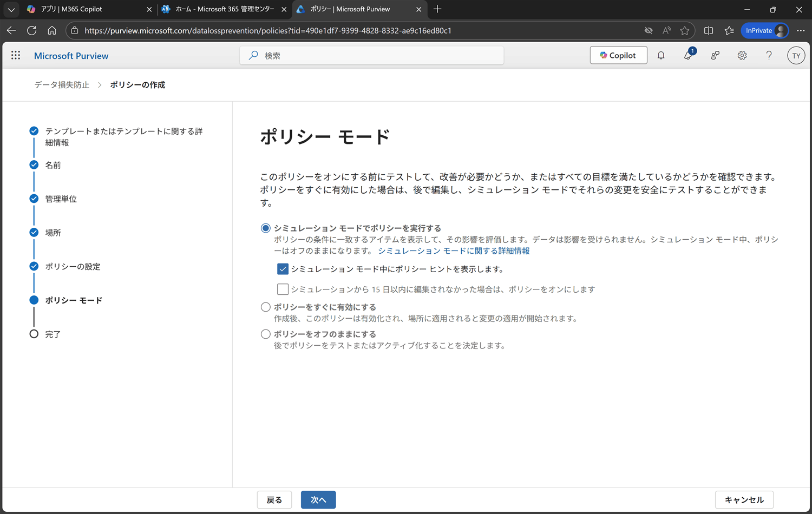812x514 pixels.
Task: Click the read aloud icon in address bar
Action: [x=666, y=30]
